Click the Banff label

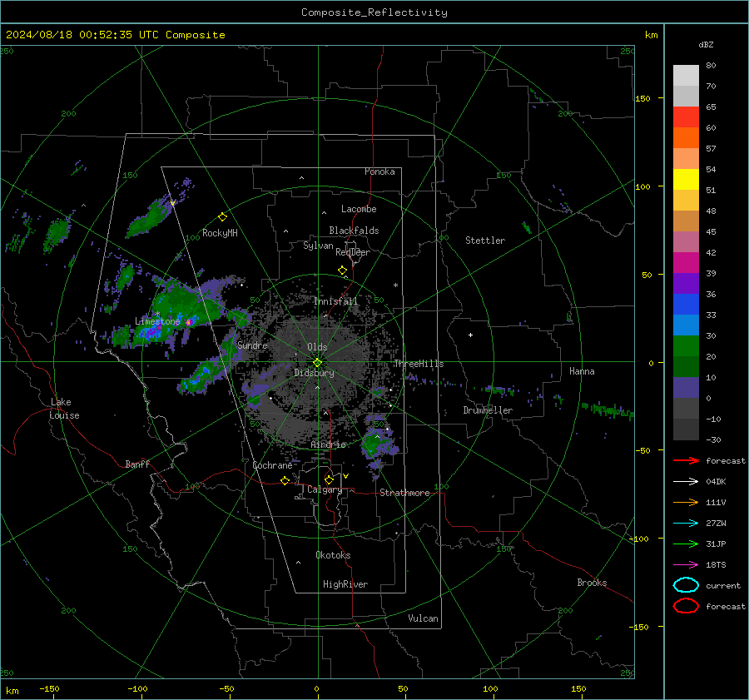coord(137,464)
